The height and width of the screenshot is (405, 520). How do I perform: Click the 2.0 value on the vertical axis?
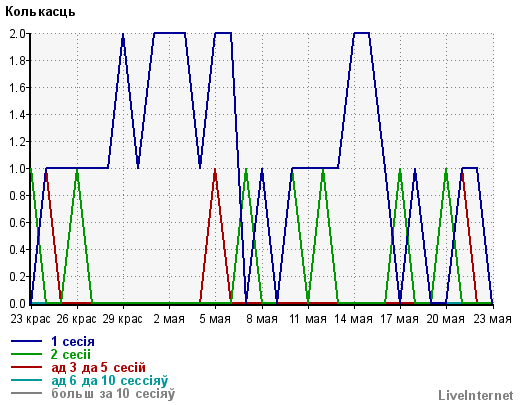(x=17, y=34)
